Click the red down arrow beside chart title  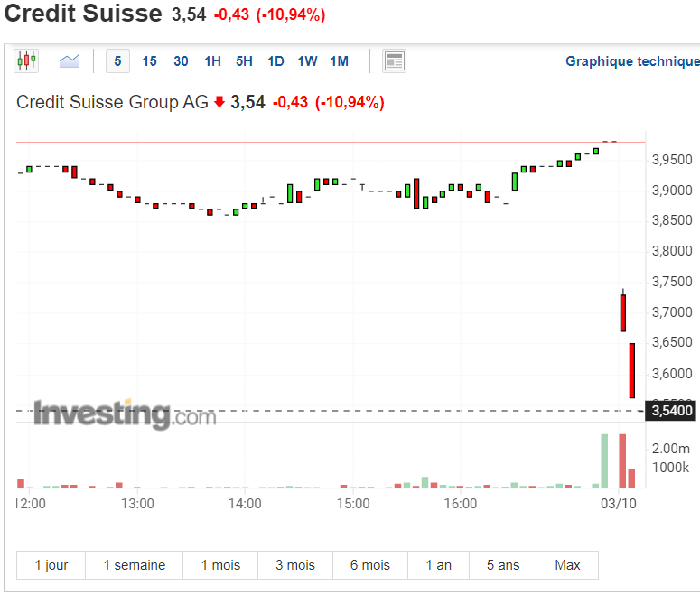pyautogui.click(x=219, y=102)
